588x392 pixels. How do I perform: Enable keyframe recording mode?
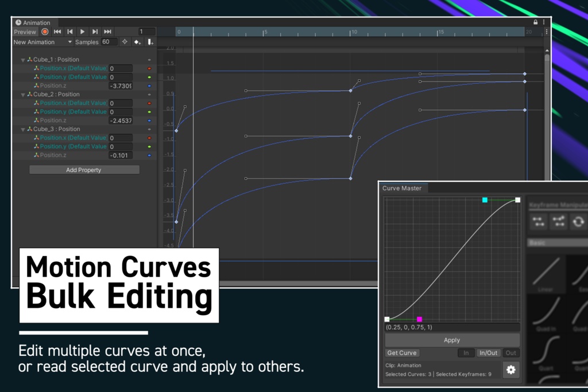(x=45, y=32)
